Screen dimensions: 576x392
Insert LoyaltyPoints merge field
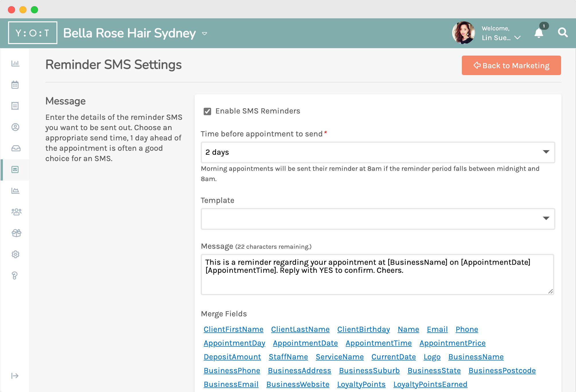(x=361, y=384)
